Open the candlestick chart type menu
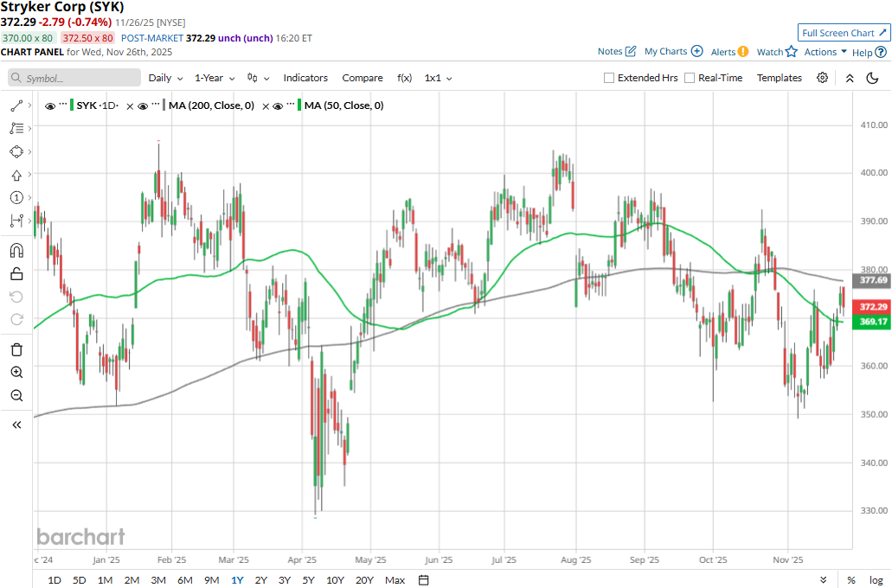892x588 pixels. 258,78
